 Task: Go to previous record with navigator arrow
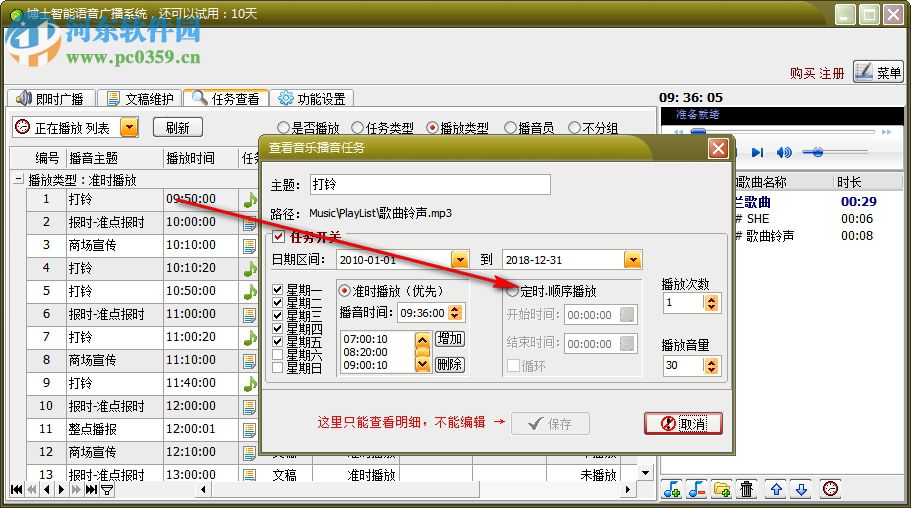46,489
